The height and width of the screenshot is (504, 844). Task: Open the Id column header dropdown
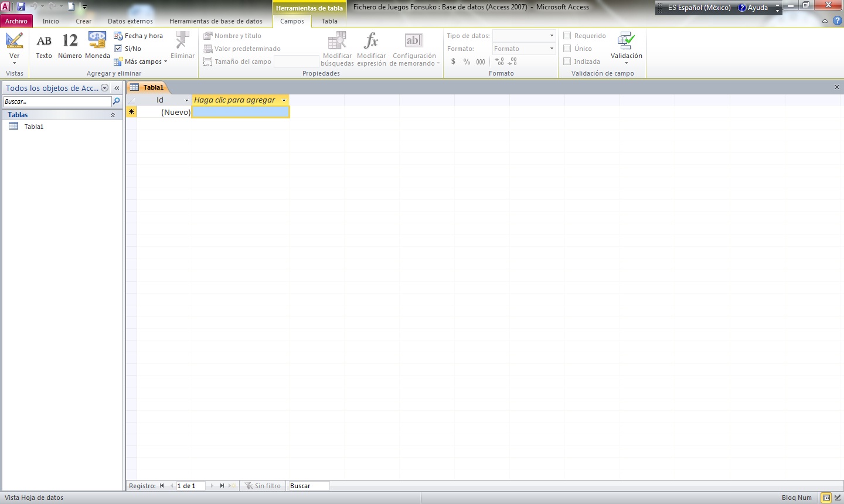[185, 100]
